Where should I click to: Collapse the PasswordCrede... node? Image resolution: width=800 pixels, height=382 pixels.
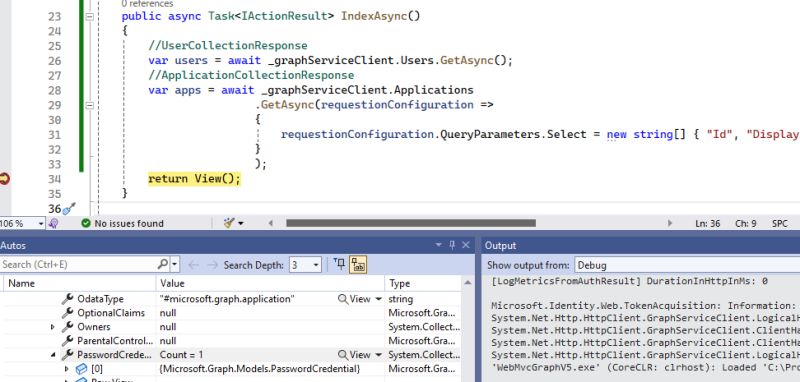click(53, 354)
